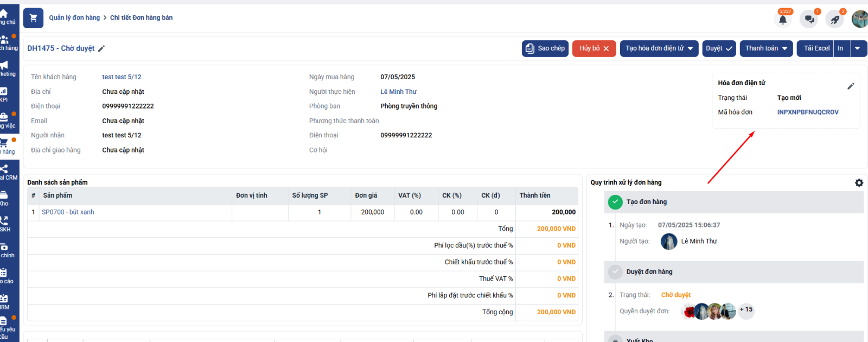Open the Thanh toán dropdown
Viewport: 868px width, 342px height.
pos(766,48)
